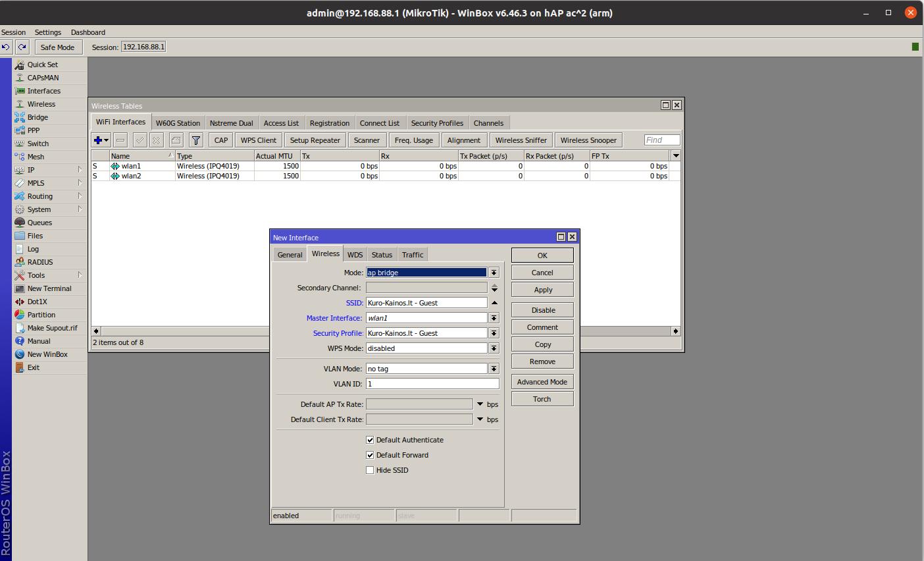The image size is (924, 561).
Task: Open Files sidebar item
Action: [35, 236]
